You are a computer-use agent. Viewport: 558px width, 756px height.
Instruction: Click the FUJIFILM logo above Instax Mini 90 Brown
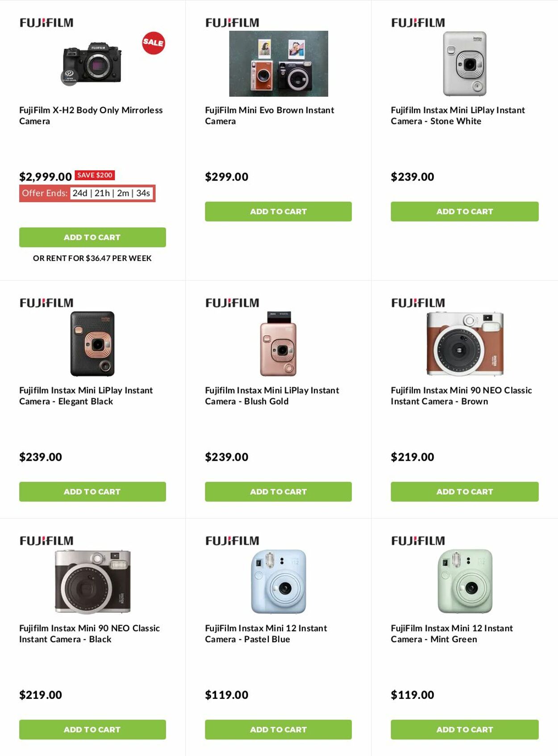(418, 302)
